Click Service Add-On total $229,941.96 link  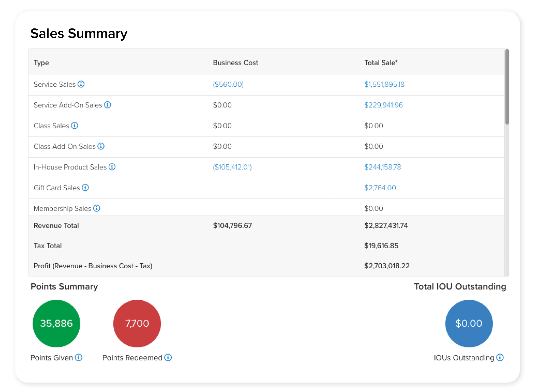383,105
